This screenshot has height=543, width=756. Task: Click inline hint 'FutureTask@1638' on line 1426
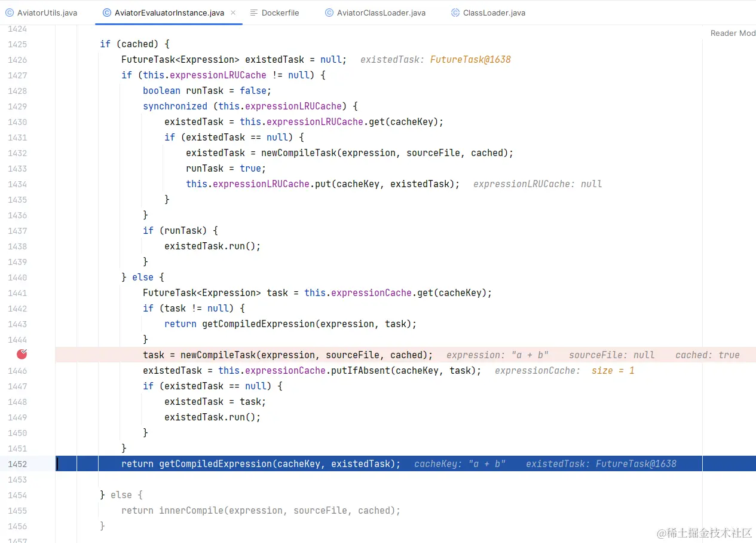pyautogui.click(x=470, y=60)
